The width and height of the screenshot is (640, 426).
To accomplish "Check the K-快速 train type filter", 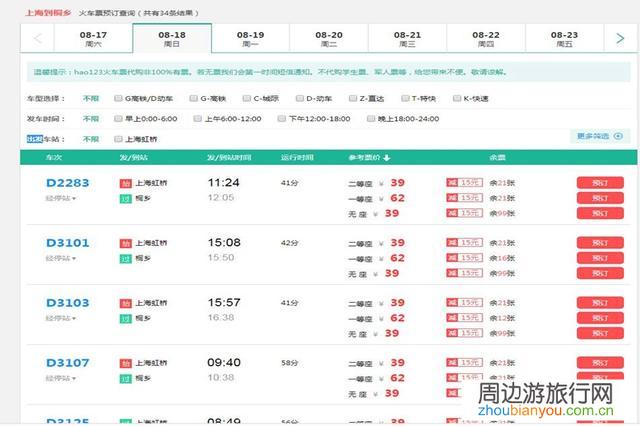I will pyautogui.click(x=457, y=98).
